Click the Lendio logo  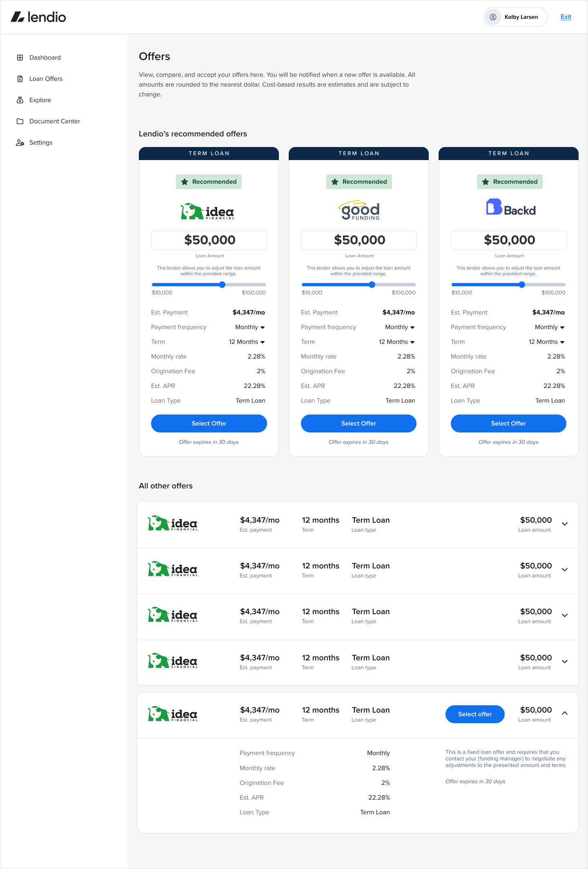[x=38, y=17]
